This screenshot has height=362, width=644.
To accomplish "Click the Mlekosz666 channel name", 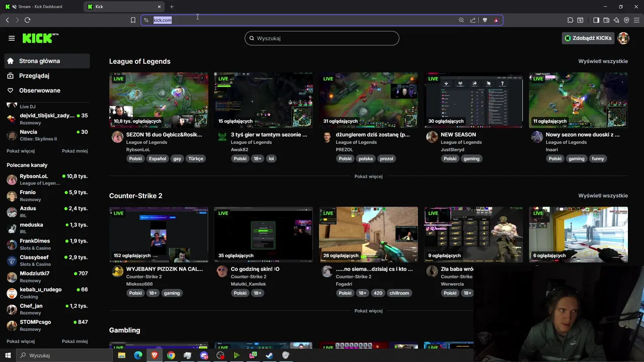I will coord(139,284).
